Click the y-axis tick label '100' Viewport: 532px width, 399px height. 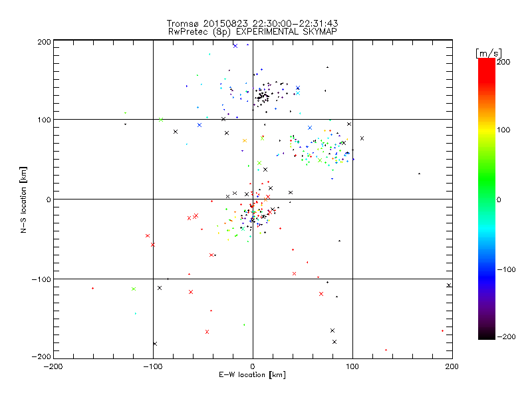click(45, 120)
